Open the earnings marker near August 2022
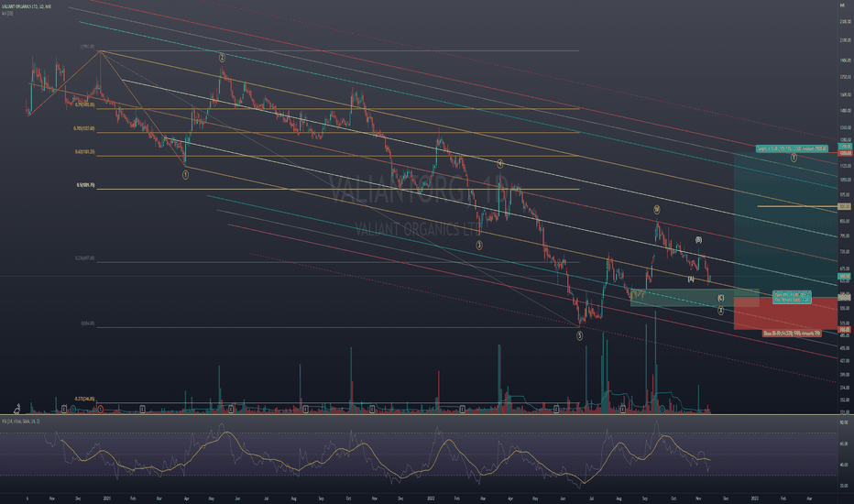 (622, 409)
